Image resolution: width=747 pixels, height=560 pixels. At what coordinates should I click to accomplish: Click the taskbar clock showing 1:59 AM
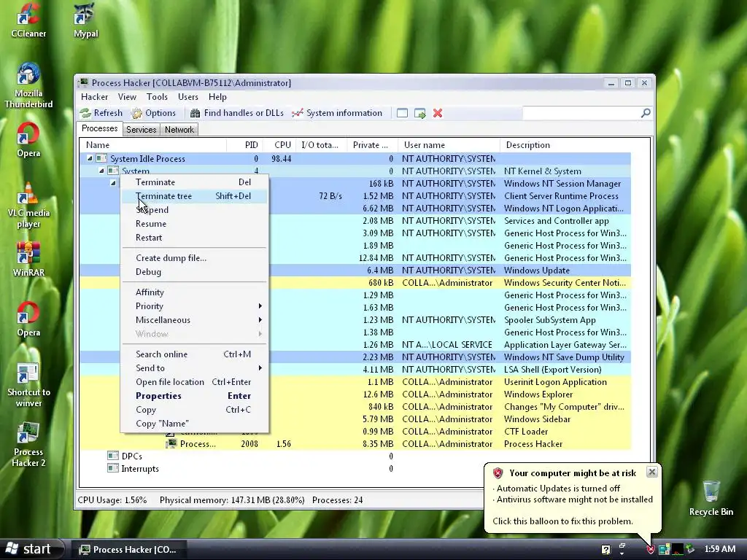click(x=719, y=550)
